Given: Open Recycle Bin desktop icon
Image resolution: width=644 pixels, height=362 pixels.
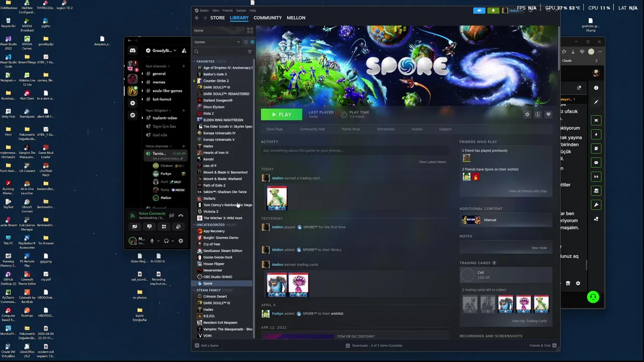Looking at the screenshot, I should coord(8,22).
